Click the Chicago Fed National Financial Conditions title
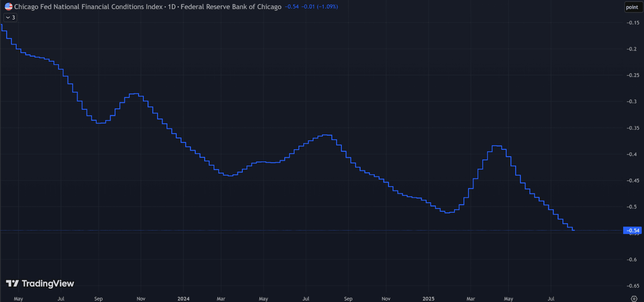This screenshot has width=644, height=302. tap(88, 7)
